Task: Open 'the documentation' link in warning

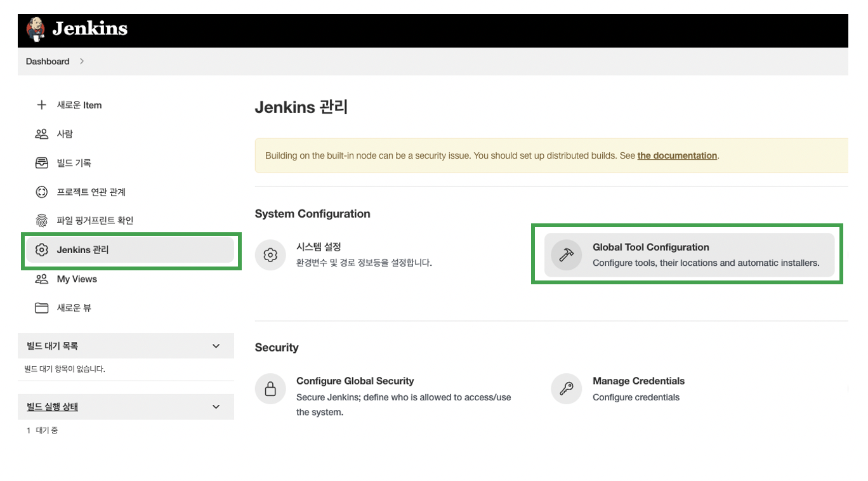Action: [677, 155]
